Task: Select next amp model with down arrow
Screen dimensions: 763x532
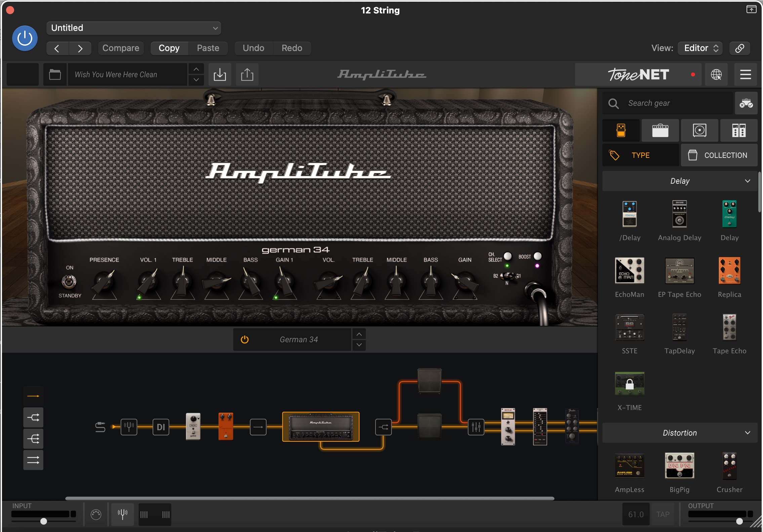Action: [359, 345]
